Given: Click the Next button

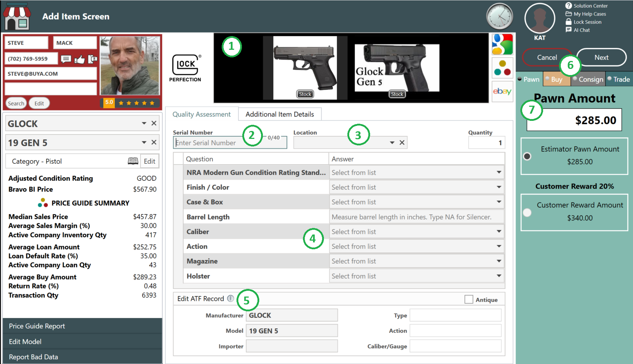Looking at the screenshot, I should tap(601, 57).
